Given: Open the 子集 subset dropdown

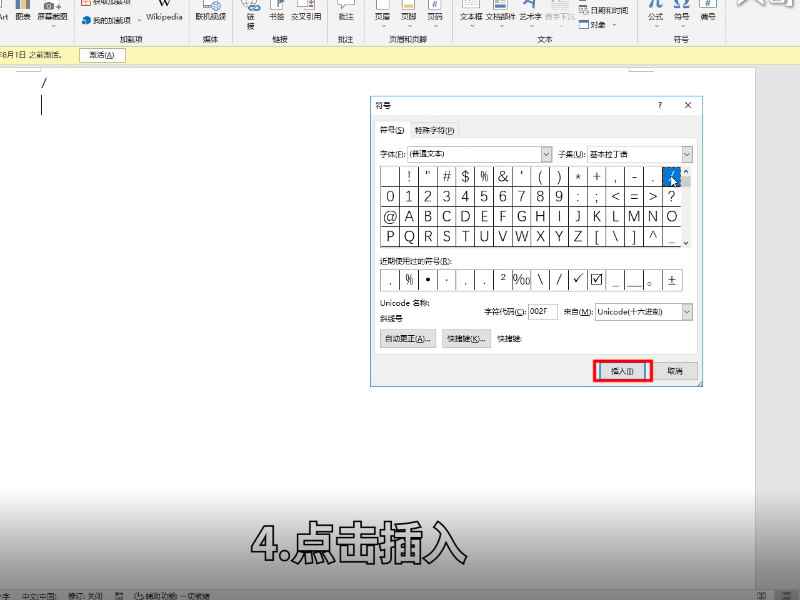Looking at the screenshot, I should coord(685,154).
